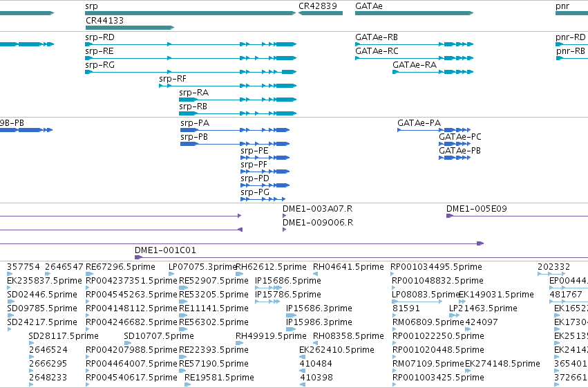The height and width of the screenshot is (388, 588).
Task: Select EST EK274148.5prime
Action: click(502, 364)
